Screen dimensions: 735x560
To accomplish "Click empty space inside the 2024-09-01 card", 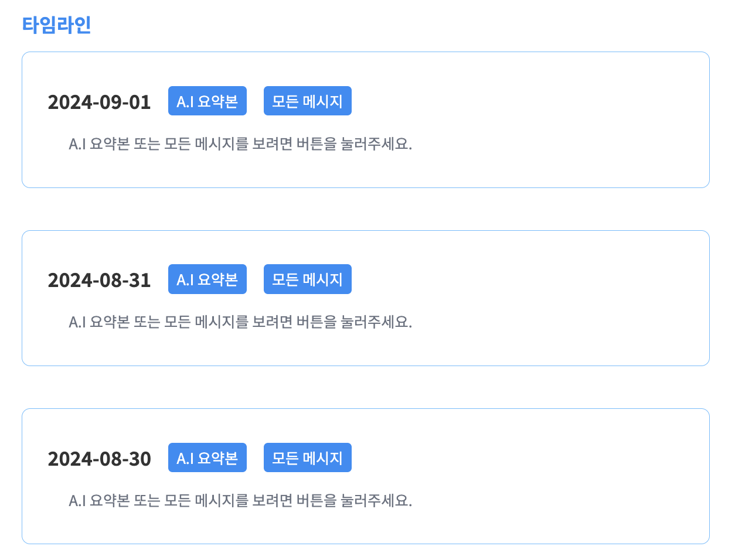I will click(x=557, y=117).
